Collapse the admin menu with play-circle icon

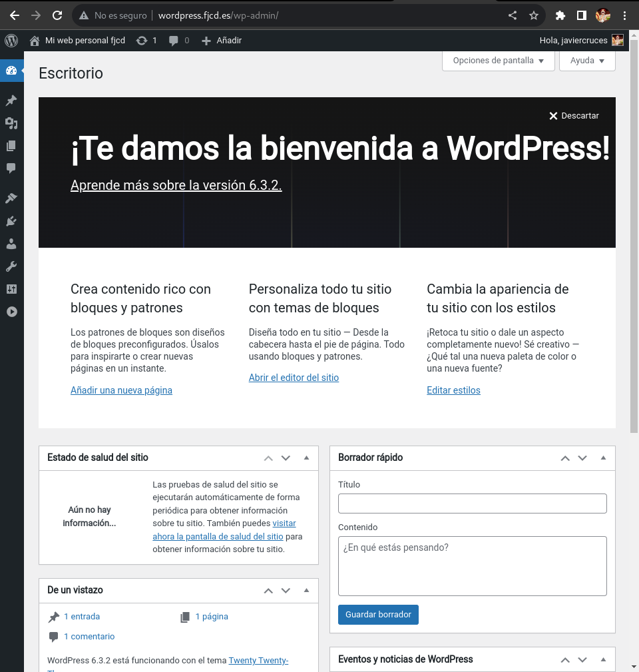[x=11, y=312]
